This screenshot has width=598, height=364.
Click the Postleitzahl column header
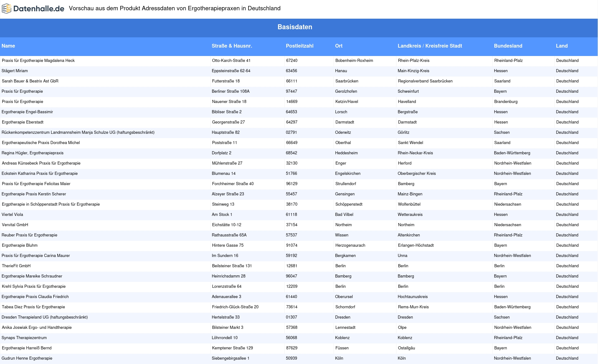click(x=300, y=46)
